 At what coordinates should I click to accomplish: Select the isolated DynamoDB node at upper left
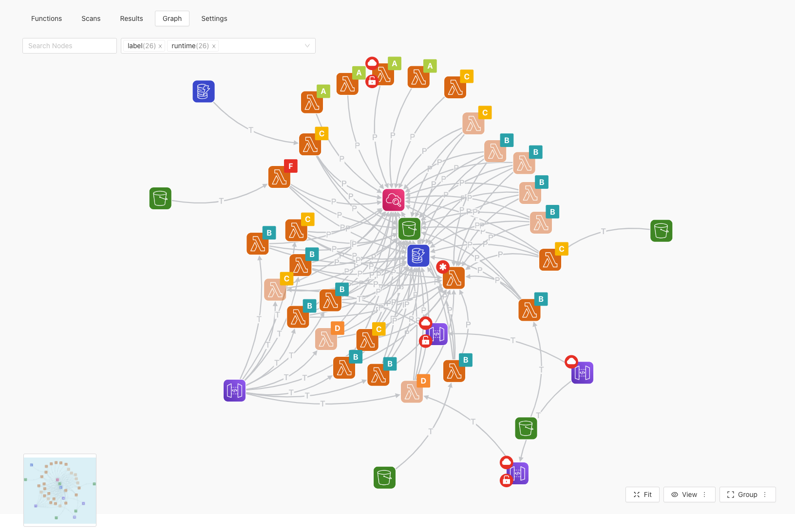point(204,92)
